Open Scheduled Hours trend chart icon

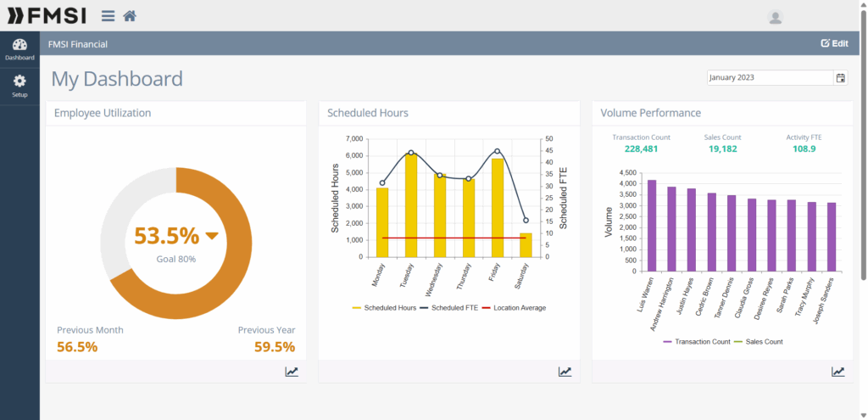(x=565, y=372)
